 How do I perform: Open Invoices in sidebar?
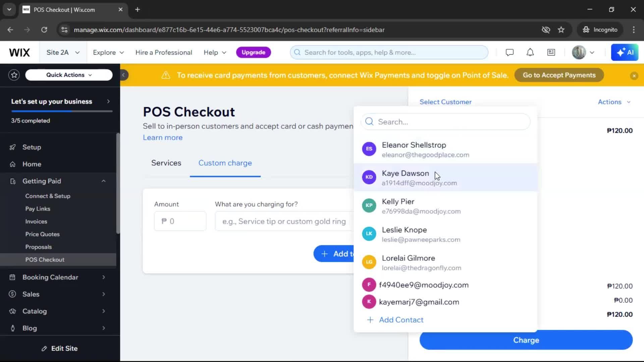(x=36, y=222)
